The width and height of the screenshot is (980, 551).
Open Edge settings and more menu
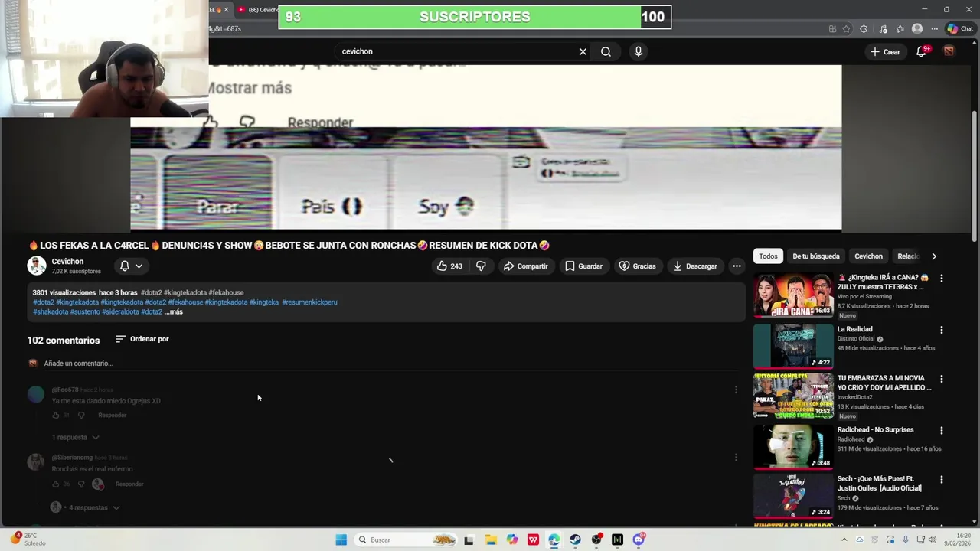point(934,29)
